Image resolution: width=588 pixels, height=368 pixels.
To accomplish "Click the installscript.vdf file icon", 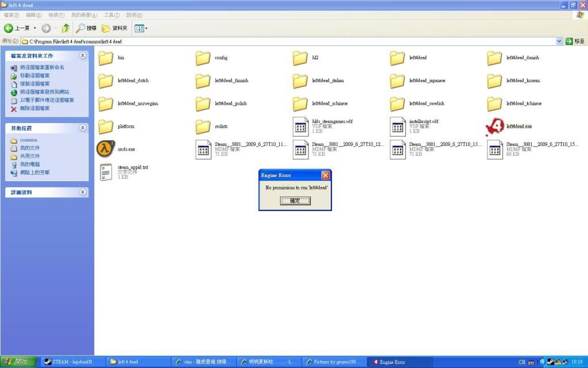I will pyautogui.click(x=398, y=126).
